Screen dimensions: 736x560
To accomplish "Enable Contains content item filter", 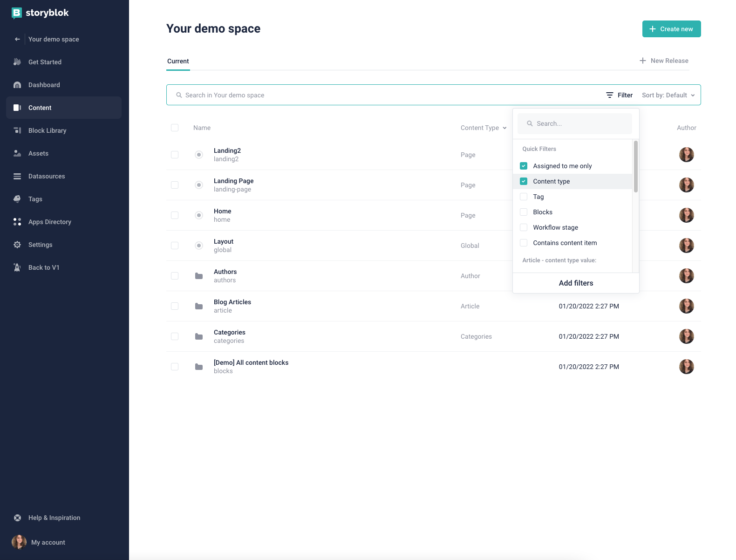I will coord(524,243).
